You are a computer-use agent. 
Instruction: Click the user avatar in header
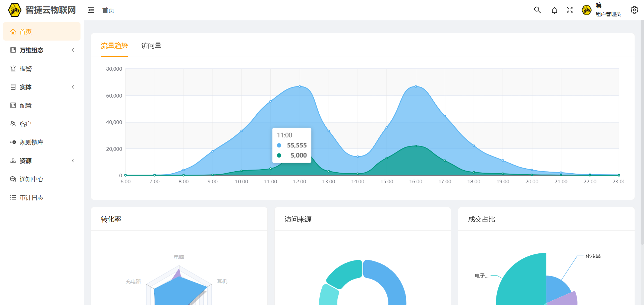click(586, 10)
